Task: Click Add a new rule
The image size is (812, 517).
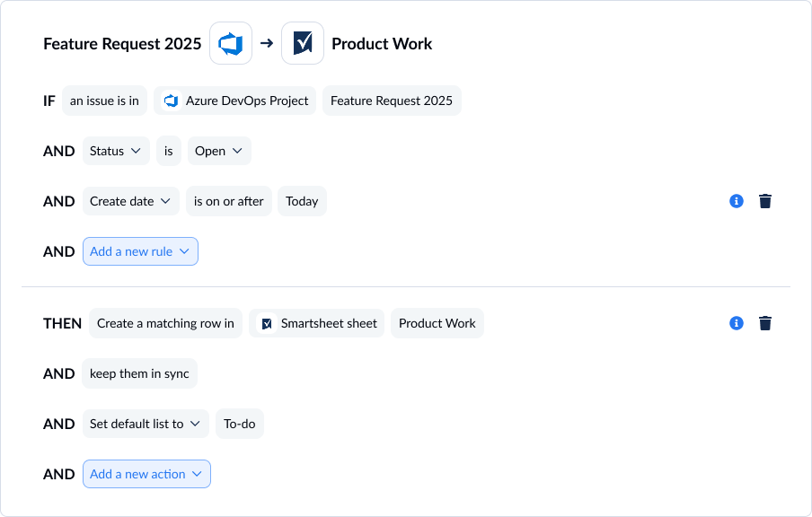Action: (140, 251)
